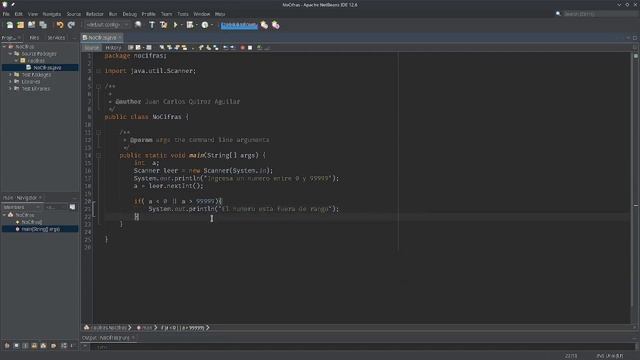
Task: Jump to next bookmark
Action: (208, 48)
